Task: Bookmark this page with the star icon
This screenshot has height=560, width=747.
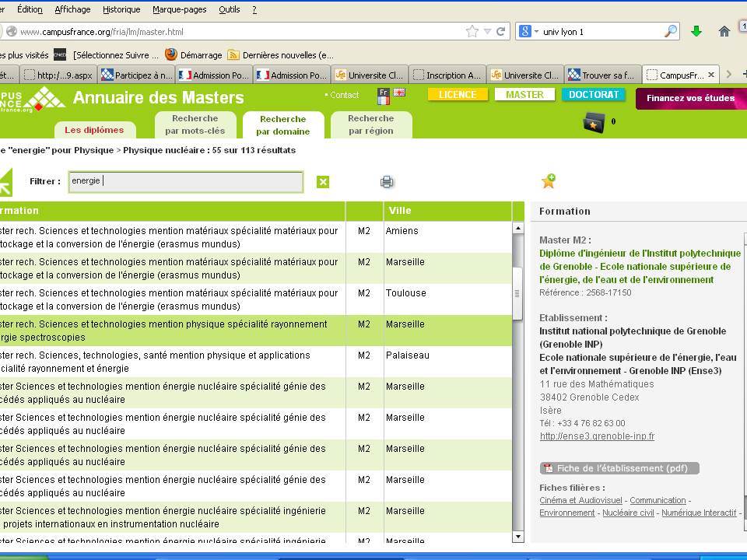Action: click(472, 32)
